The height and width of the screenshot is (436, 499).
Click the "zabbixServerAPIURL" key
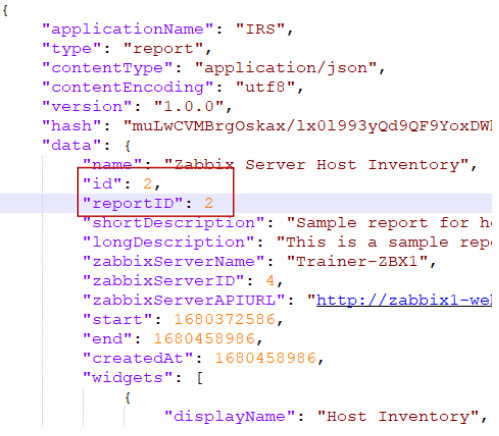click(184, 300)
